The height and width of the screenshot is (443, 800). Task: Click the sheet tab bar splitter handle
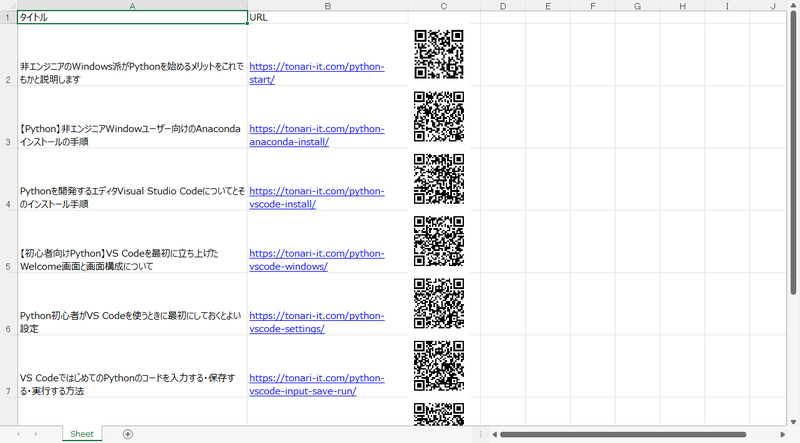(480, 434)
